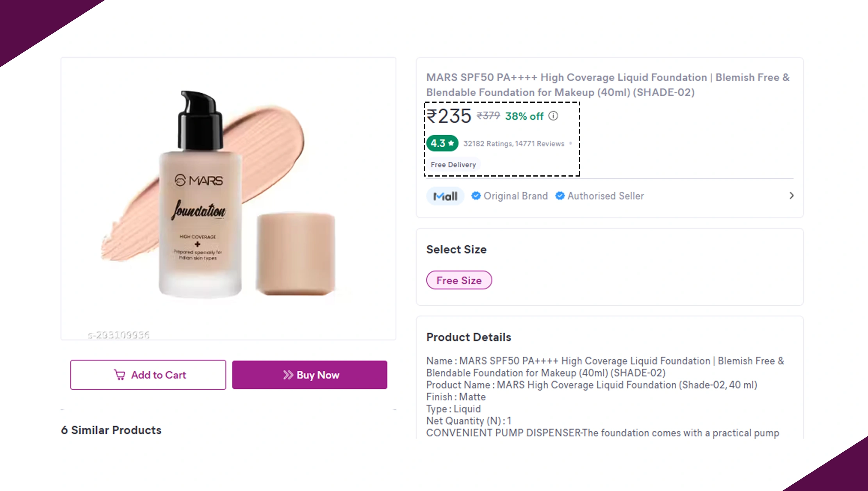
Task: Click the star icon in rating badge
Action: click(x=451, y=143)
